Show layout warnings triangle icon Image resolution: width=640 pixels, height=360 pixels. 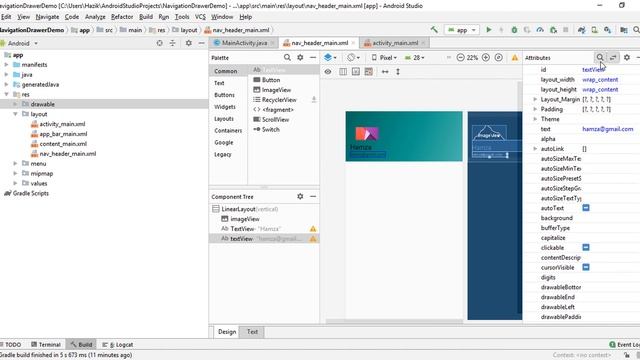tap(515, 58)
